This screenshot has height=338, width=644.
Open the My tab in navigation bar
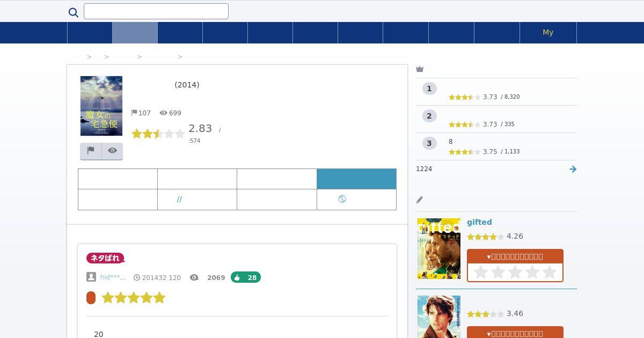(x=548, y=33)
